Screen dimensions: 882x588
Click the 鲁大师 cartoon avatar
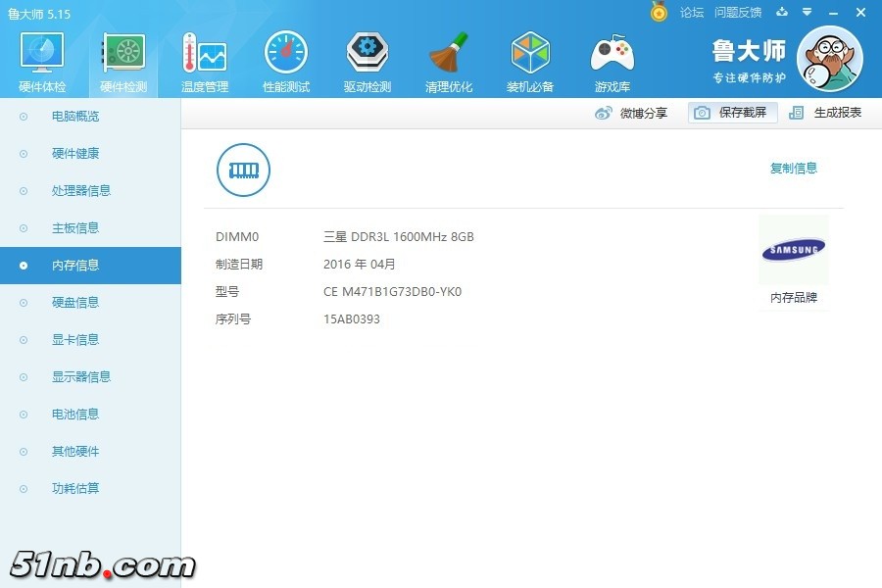(829, 59)
